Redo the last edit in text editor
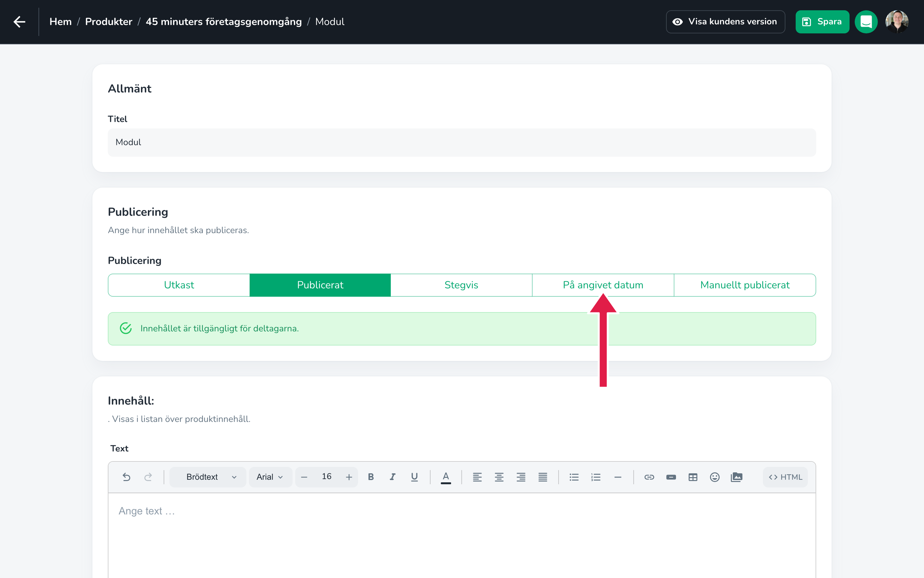Screen dimensions: 924x578 (148, 477)
